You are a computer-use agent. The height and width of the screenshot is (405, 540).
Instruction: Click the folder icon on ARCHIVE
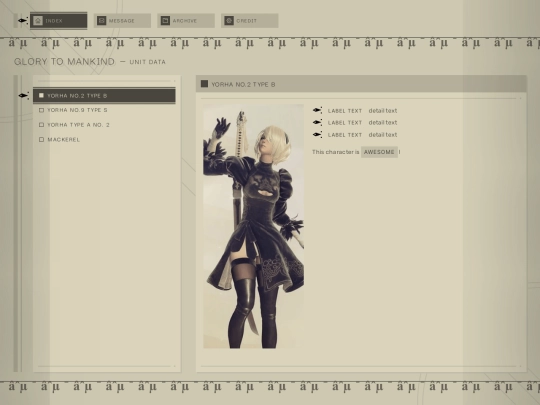165,21
